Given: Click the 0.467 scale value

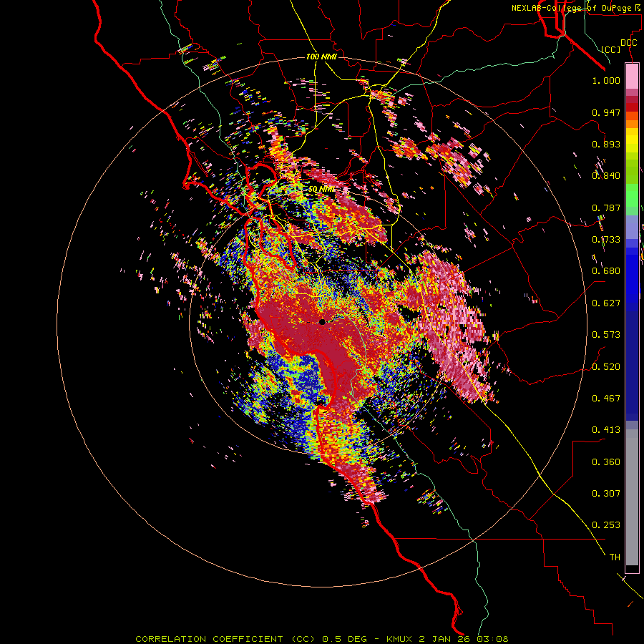Looking at the screenshot, I should pos(606,399).
